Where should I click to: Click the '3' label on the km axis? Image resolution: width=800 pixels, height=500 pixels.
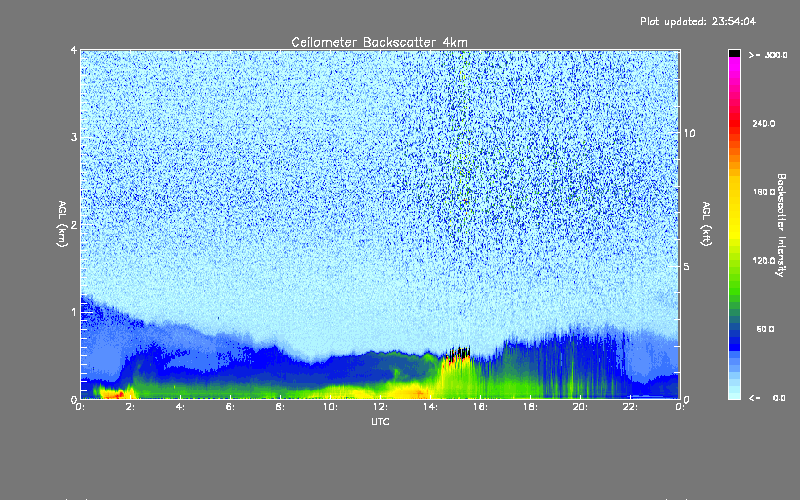[x=74, y=138]
